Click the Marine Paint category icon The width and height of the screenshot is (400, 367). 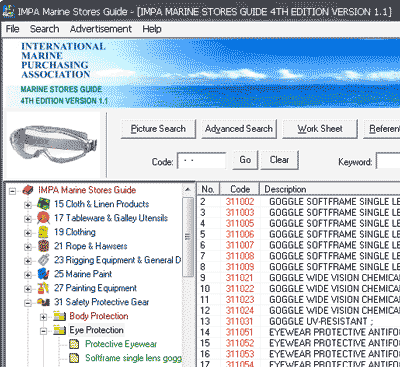tap(43, 274)
